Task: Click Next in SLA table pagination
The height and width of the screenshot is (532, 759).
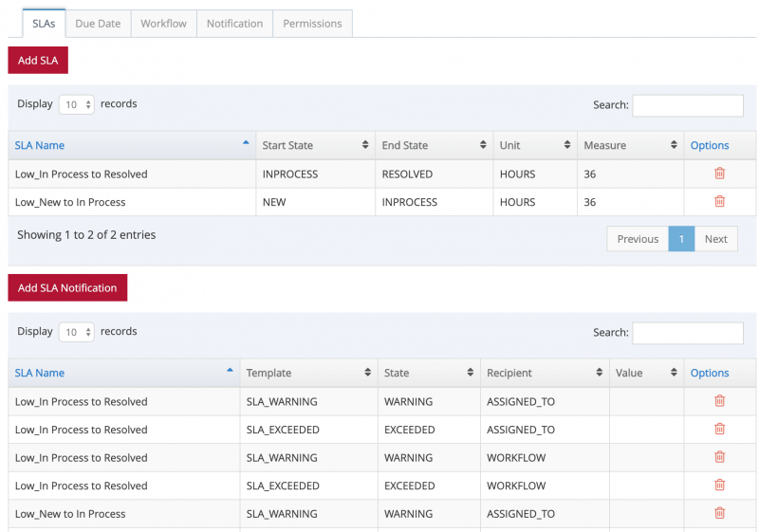Action: (715, 239)
